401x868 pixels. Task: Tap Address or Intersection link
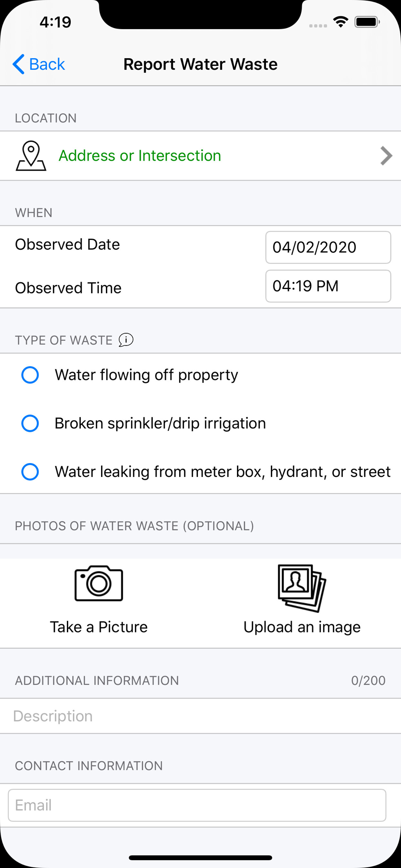click(x=140, y=156)
